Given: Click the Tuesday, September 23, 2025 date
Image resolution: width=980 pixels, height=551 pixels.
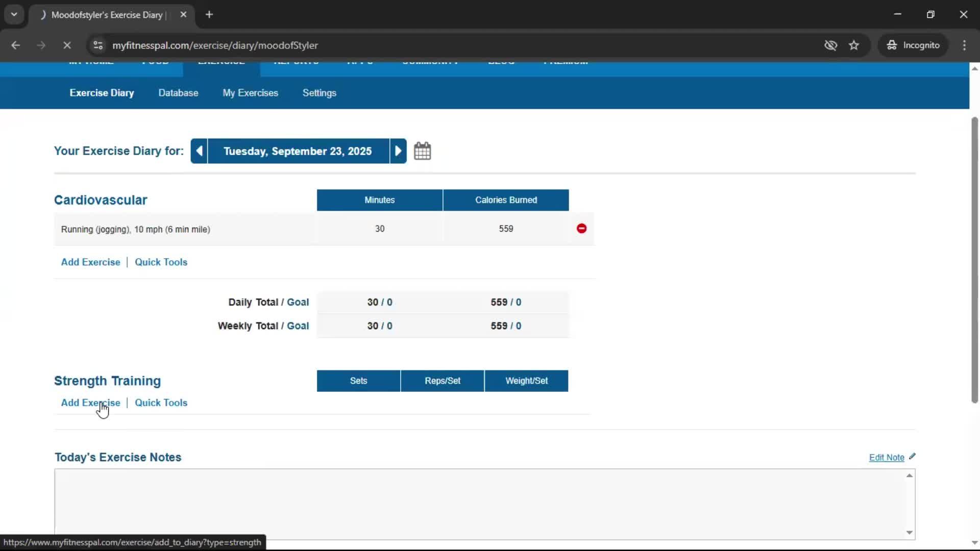Looking at the screenshot, I should coord(298,151).
